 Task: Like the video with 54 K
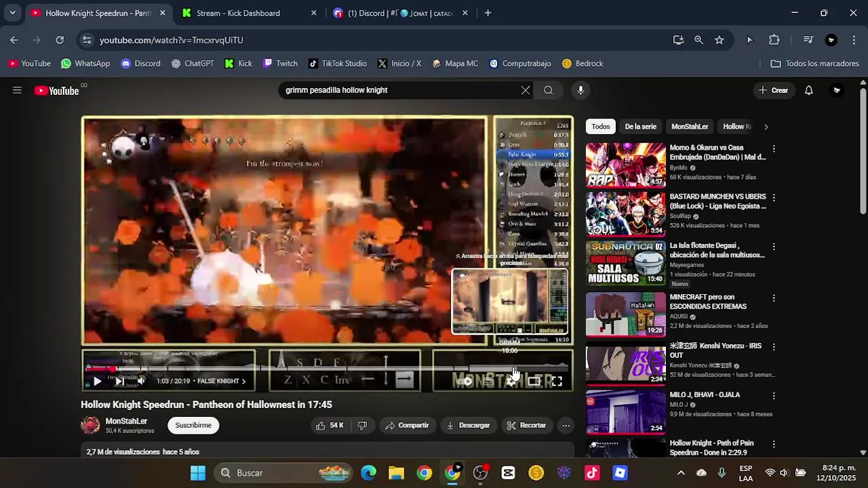[x=330, y=426]
